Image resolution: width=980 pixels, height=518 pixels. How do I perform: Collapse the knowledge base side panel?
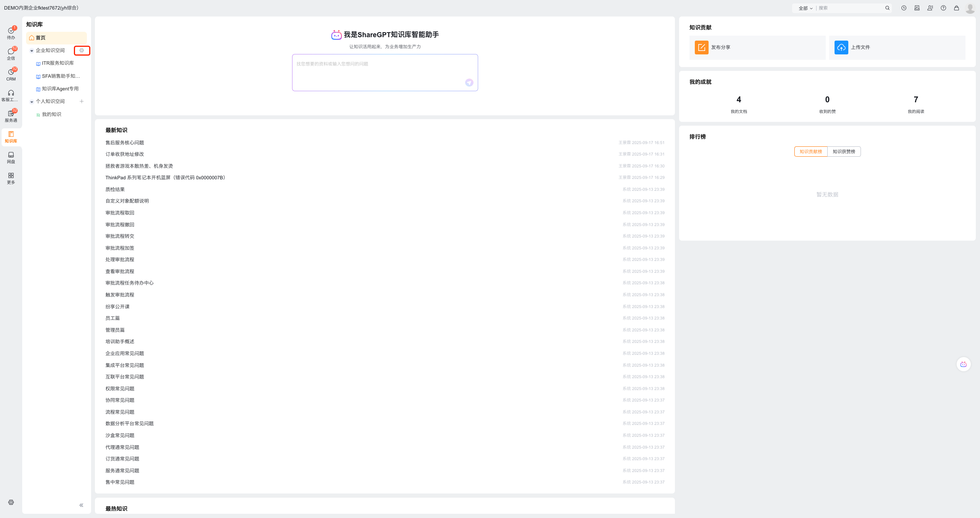coord(81,505)
